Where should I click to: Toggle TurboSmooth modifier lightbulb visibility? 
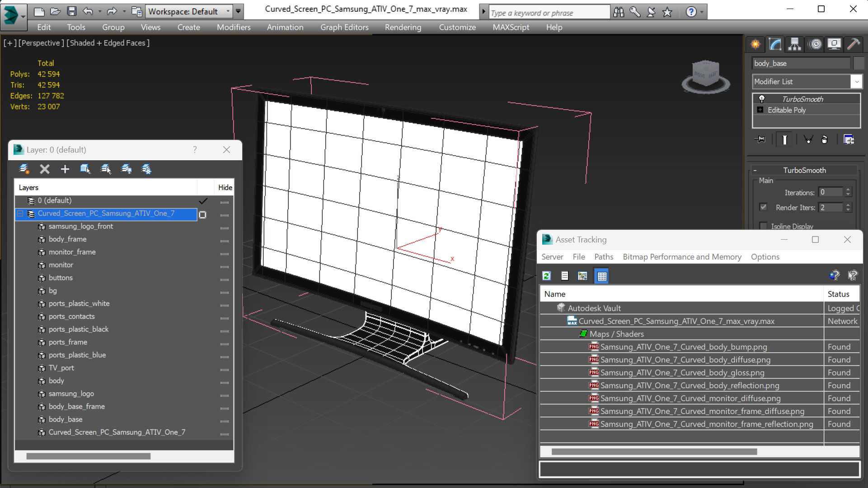(x=761, y=99)
